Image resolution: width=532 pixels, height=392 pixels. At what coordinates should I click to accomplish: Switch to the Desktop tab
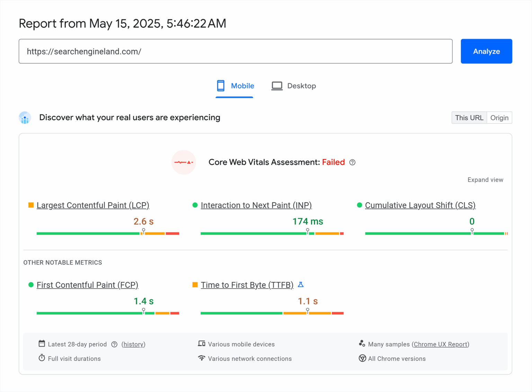294,86
